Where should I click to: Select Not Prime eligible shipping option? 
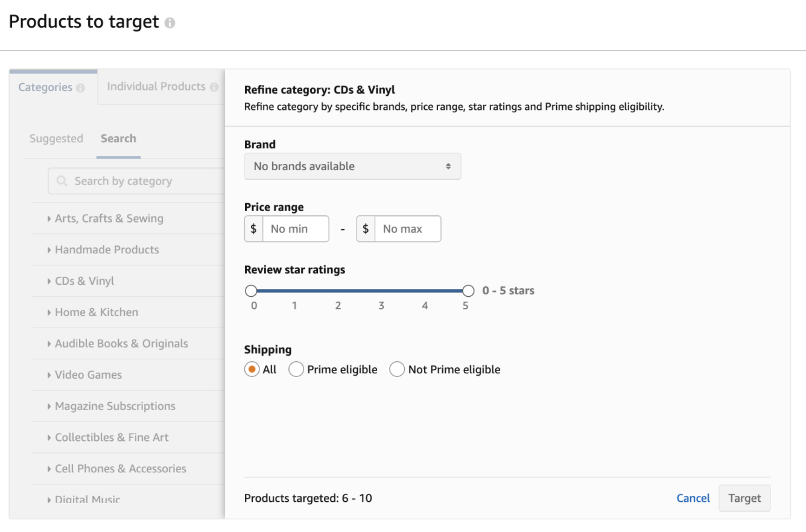pyautogui.click(x=397, y=369)
